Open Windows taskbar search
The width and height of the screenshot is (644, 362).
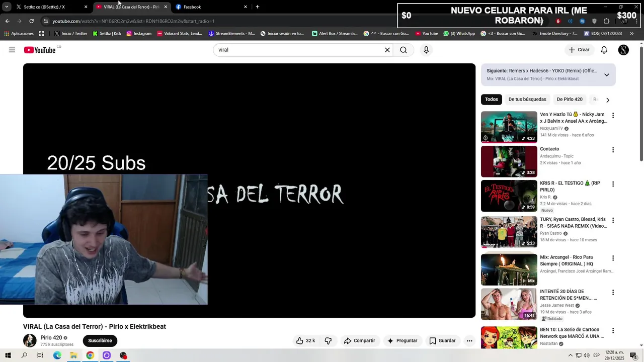click(x=24, y=355)
